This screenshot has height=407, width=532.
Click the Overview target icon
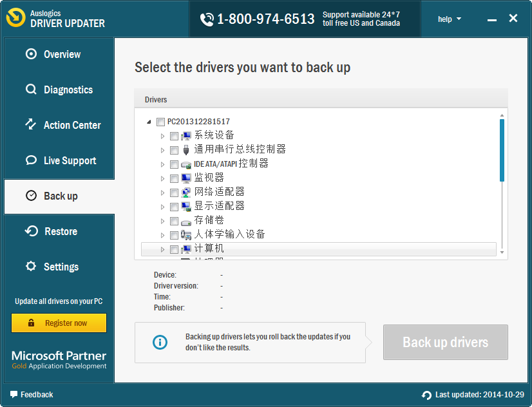coord(31,54)
